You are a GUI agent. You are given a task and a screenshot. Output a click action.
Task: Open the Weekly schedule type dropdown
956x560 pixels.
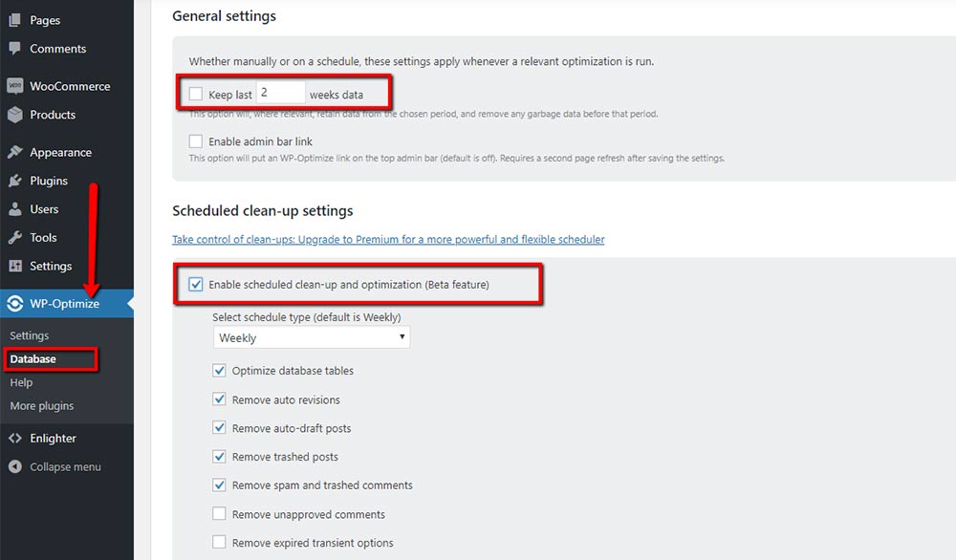pyautogui.click(x=312, y=337)
